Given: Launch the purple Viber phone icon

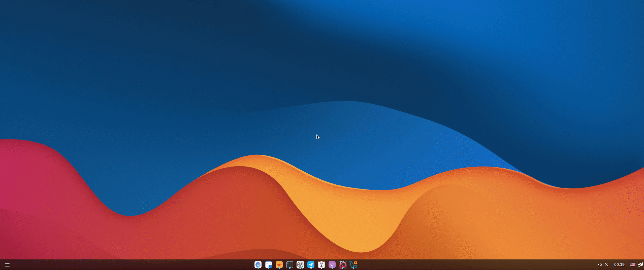Looking at the screenshot, I should (x=332, y=265).
